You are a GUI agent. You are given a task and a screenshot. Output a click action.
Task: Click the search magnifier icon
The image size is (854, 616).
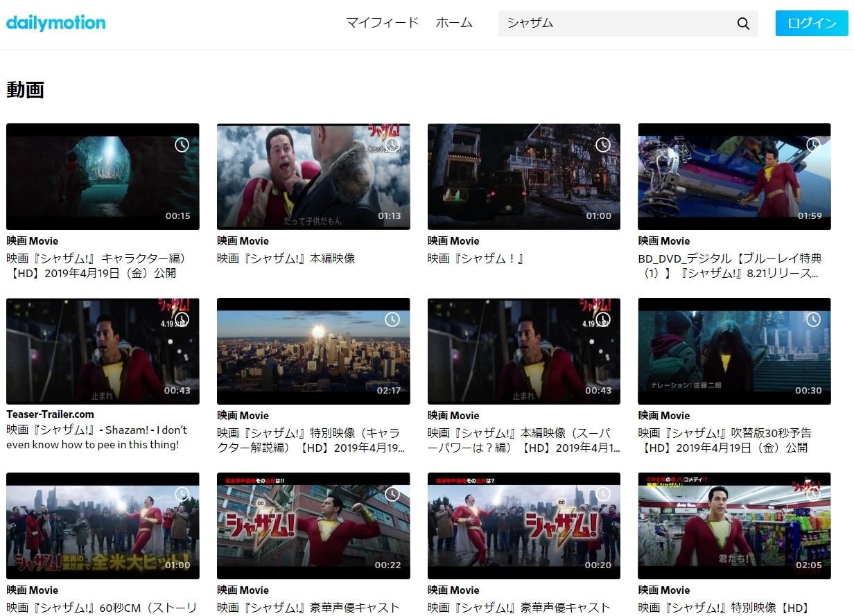[x=743, y=24]
